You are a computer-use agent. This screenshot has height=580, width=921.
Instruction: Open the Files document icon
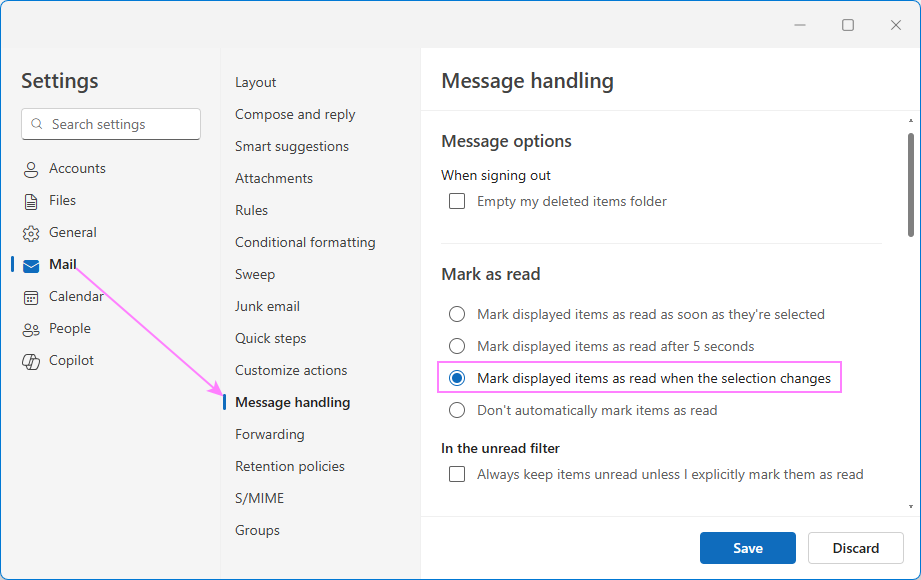point(31,201)
